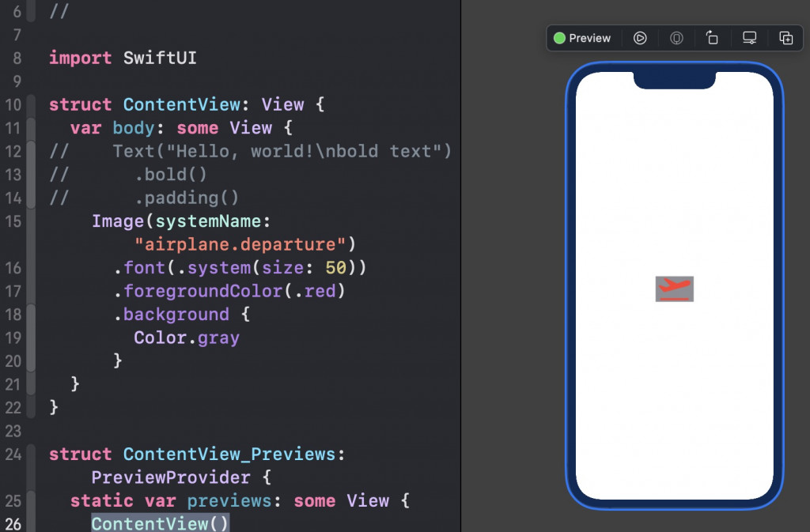The image size is (810, 532).
Task: Start Live Preview with the play icon
Action: tap(639, 38)
